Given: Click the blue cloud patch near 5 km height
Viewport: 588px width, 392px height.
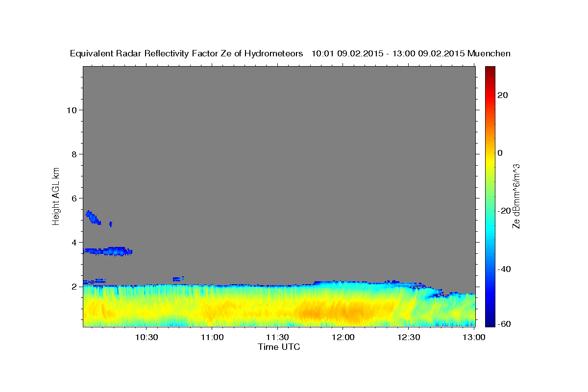Looking at the screenshot, I should (93, 218).
